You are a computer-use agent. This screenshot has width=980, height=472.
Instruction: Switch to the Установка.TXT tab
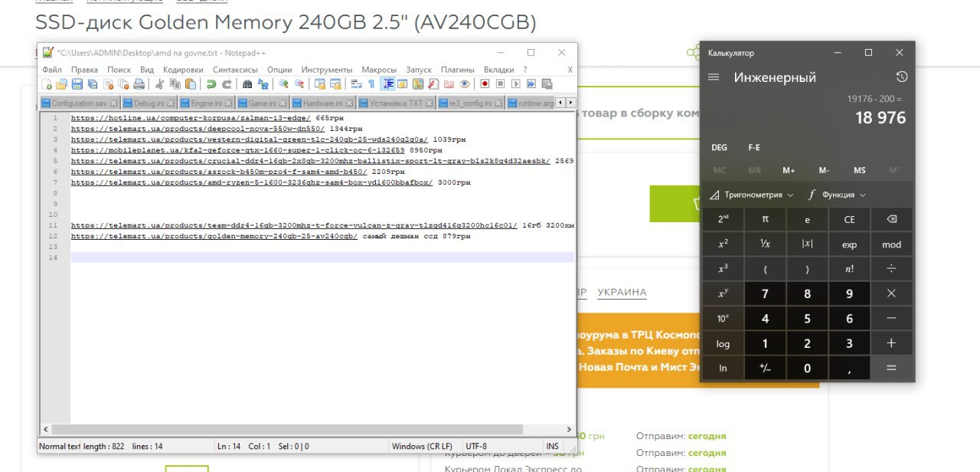tap(395, 103)
